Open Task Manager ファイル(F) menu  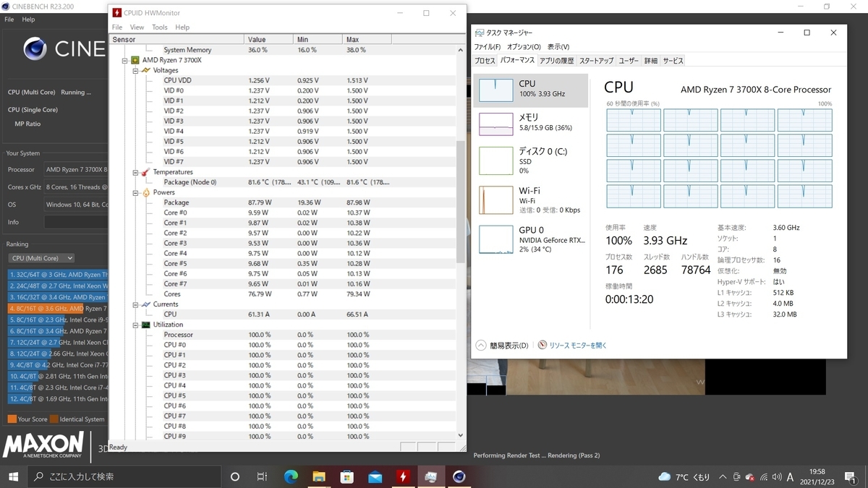click(488, 47)
